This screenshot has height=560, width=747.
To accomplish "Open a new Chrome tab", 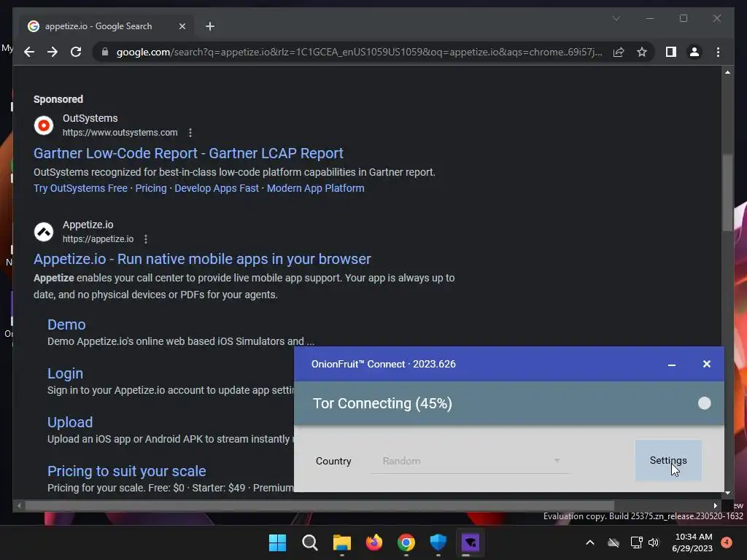I will 210,26.
